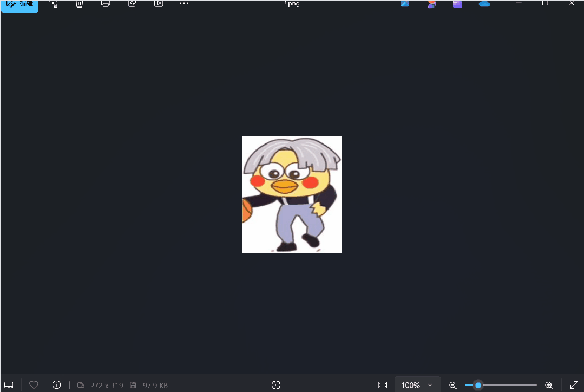Close the Photos window
This screenshot has width=584, height=392.
tap(572, 3)
